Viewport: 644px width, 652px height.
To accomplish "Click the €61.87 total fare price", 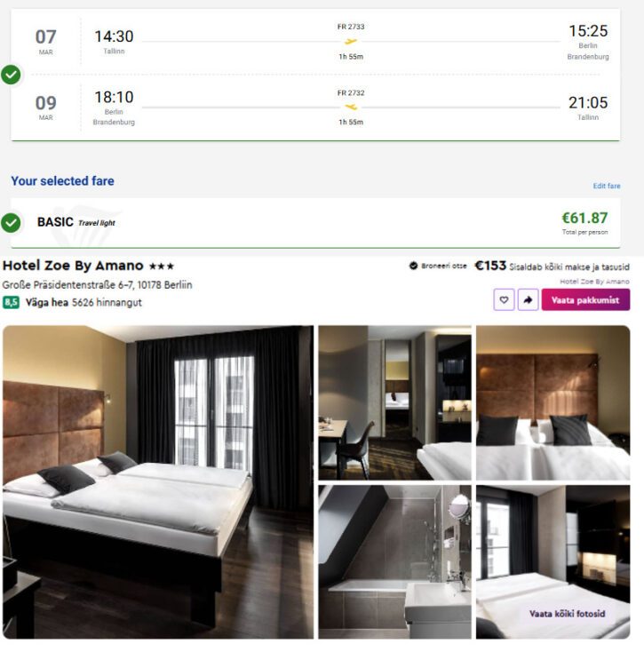I will tap(584, 218).
